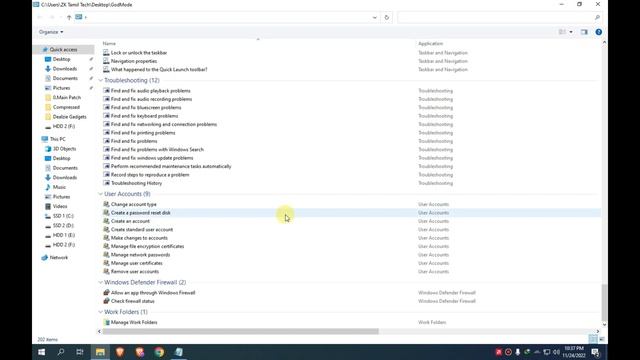Click the Manage network passwords icon
The width and height of the screenshot is (640, 360).
[106, 255]
